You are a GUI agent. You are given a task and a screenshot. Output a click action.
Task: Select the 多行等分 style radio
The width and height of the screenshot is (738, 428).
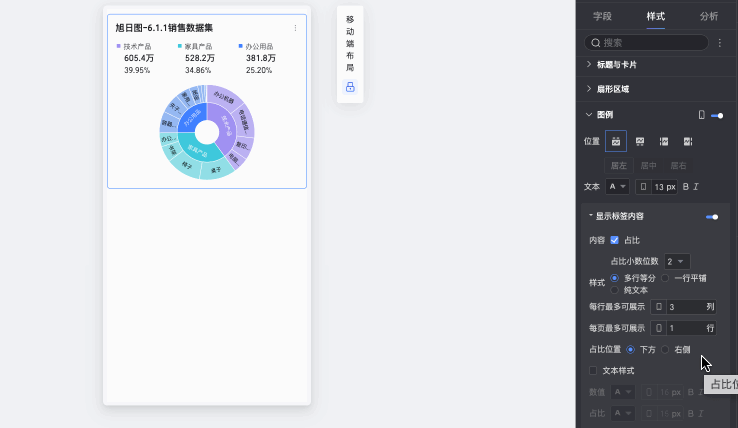614,278
